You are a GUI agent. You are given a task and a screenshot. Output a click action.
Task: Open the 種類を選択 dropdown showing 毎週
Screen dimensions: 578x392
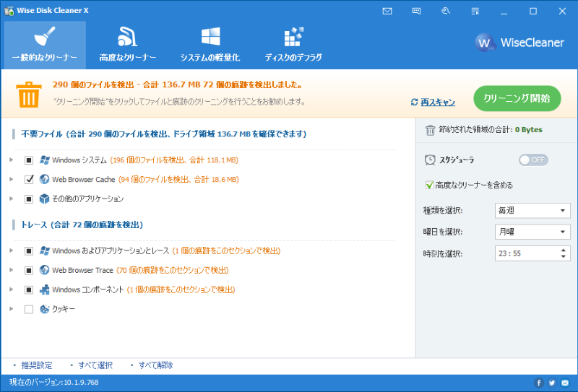point(534,211)
